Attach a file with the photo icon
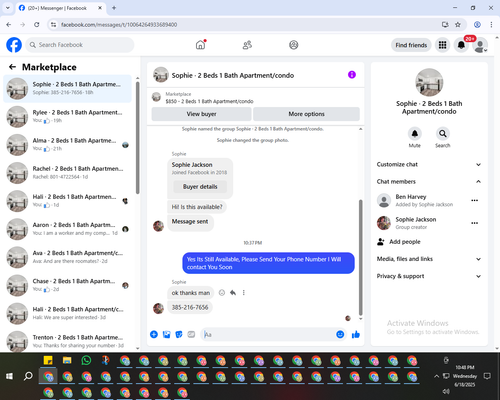500x400 pixels. (x=166, y=334)
